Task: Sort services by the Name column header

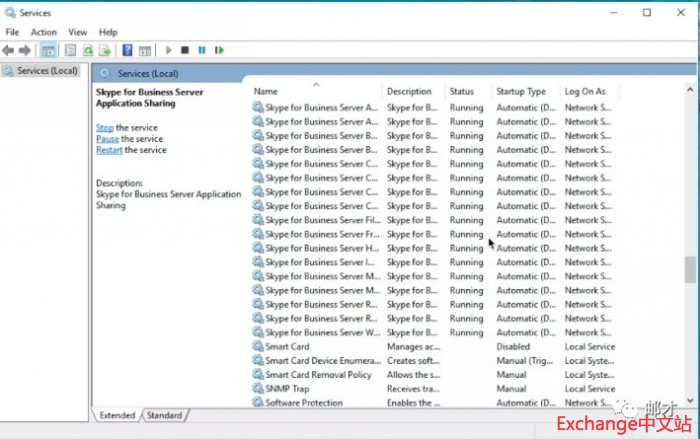Action: tap(266, 91)
